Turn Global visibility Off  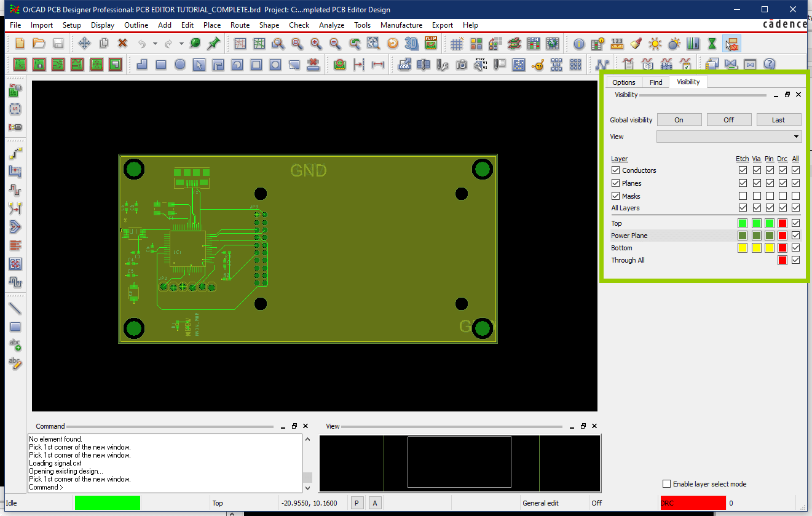[729, 119]
